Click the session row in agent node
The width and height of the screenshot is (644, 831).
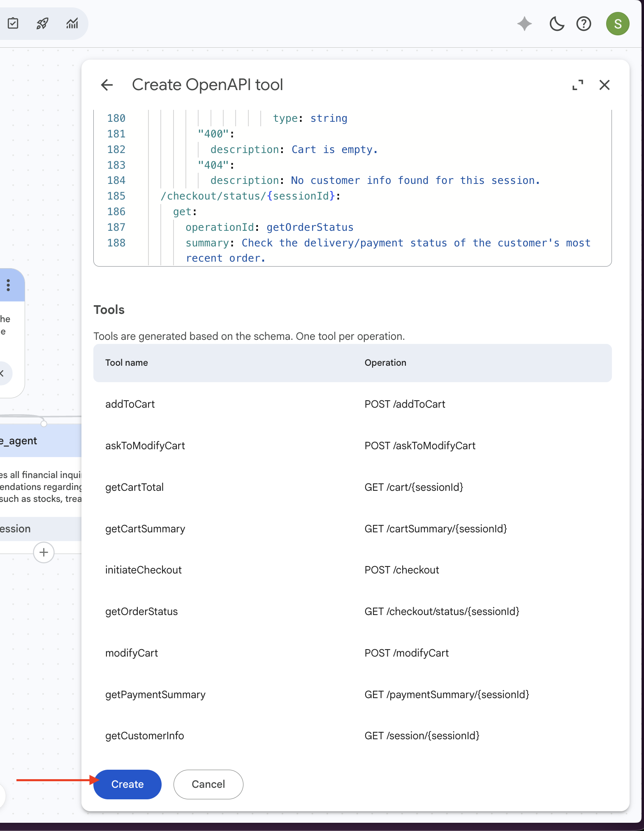tap(40, 529)
